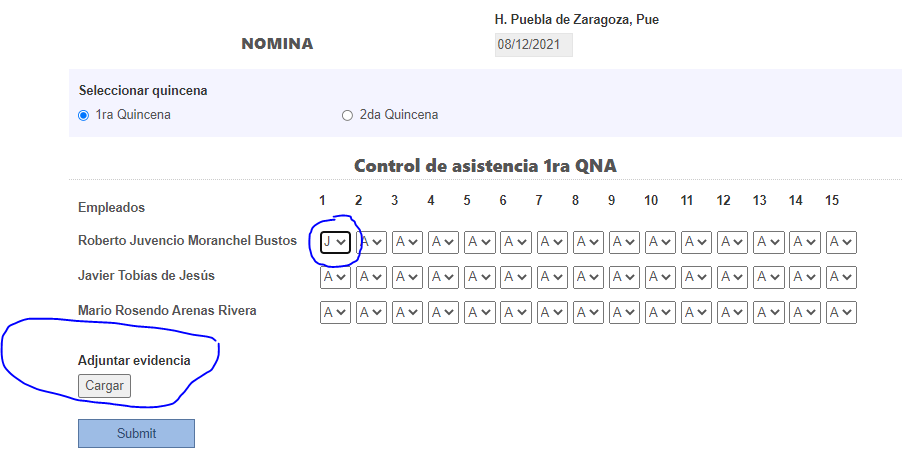Open Mario Rosendo day 15 attendance dropdown
This screenshot has height=476, width=910.
842,312
